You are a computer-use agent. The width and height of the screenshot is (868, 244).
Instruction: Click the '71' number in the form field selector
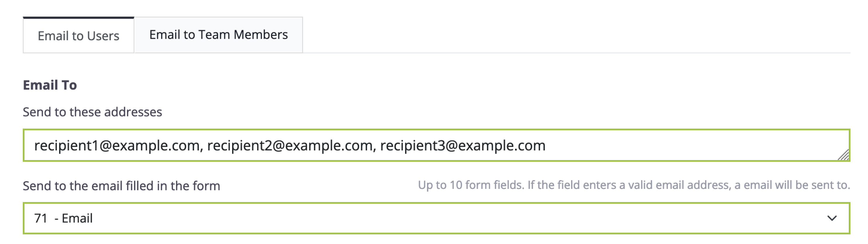click(x=40, y=218)
